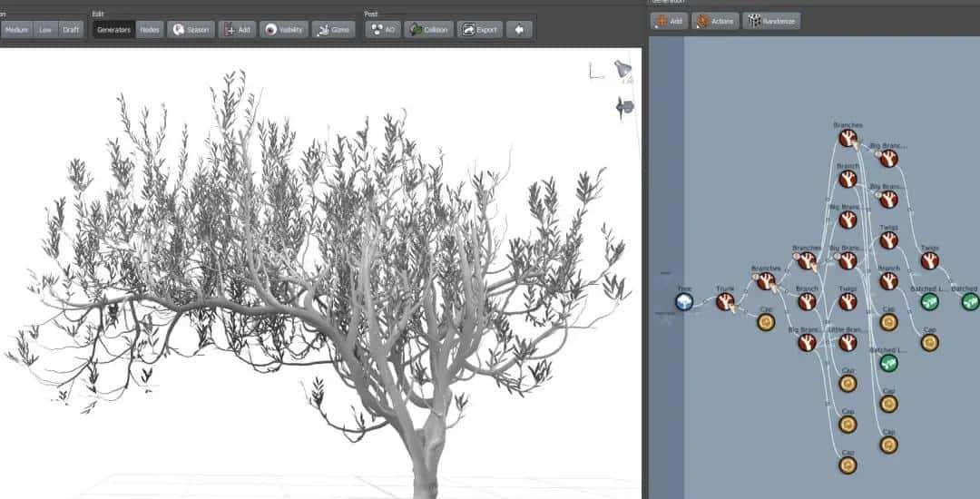Image resolution: width=980 pixels, height=499 pixels.
Task: Select the Branch node below the upper Twigs node
Action: pyautogui.click(x=888, y=281)
